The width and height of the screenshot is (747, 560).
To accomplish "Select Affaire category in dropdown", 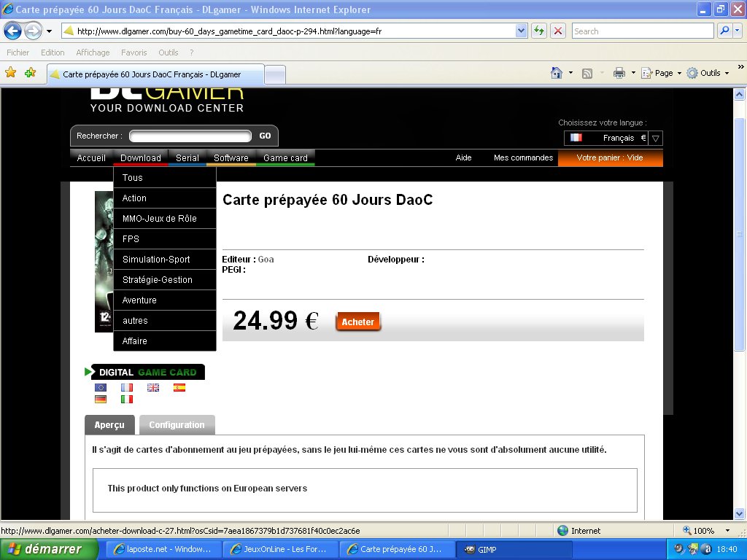I will click(x=165, y=341).
